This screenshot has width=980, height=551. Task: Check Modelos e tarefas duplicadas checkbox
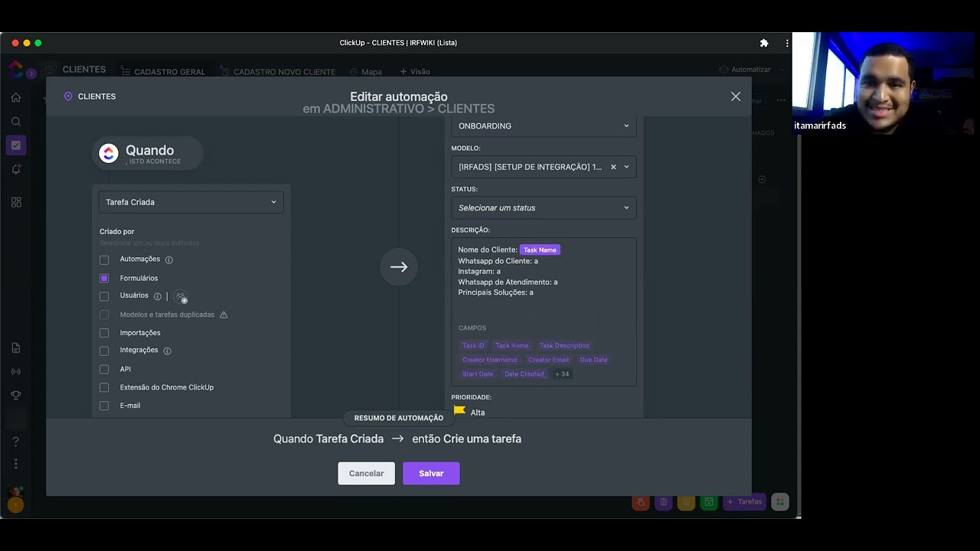[x=104, y=315]
